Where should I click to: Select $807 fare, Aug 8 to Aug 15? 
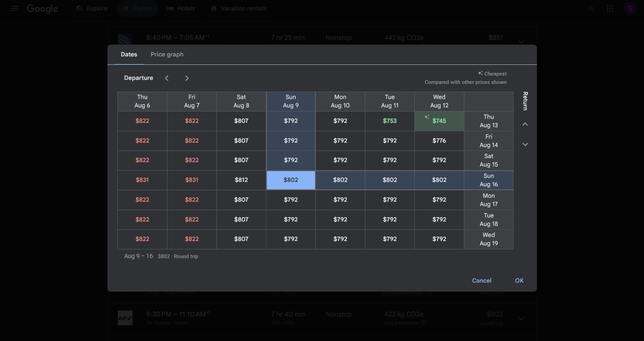pos(241,160)
